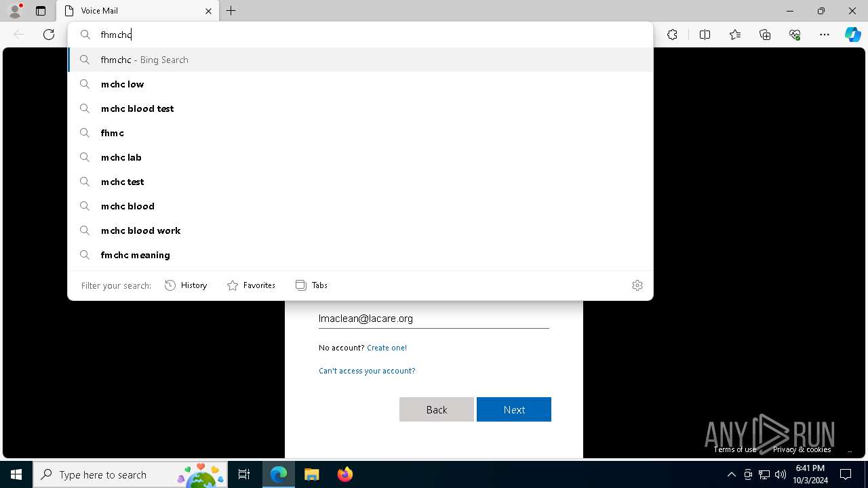Launch Firefox from the taskbar
Viewport: 868px width, 488px height.
click(344, 474)
